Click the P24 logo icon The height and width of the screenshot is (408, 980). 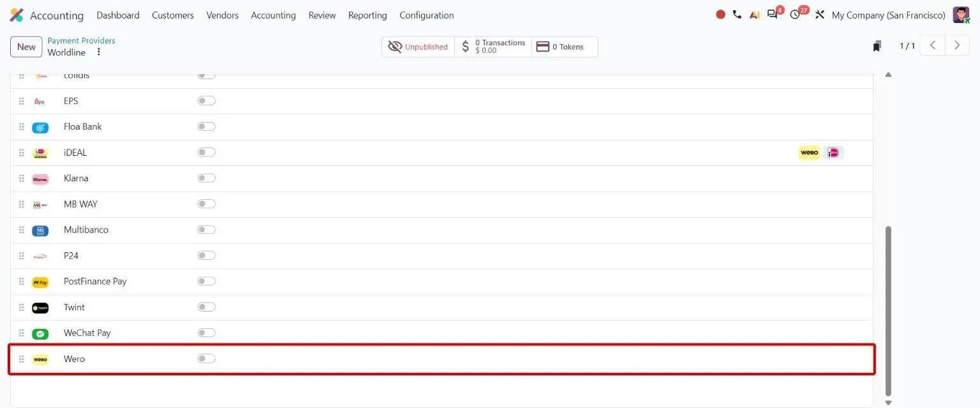pyautogui.click(x=40, y=256)
